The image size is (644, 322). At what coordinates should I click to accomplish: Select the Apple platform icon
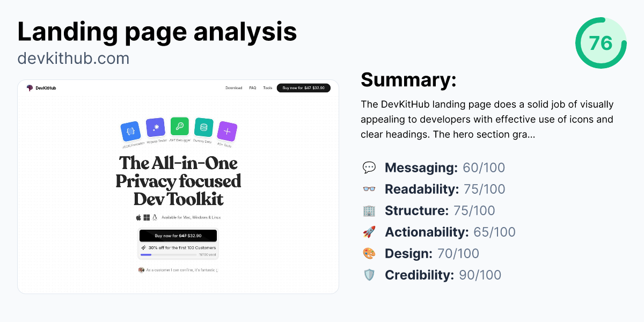point(138,217)
